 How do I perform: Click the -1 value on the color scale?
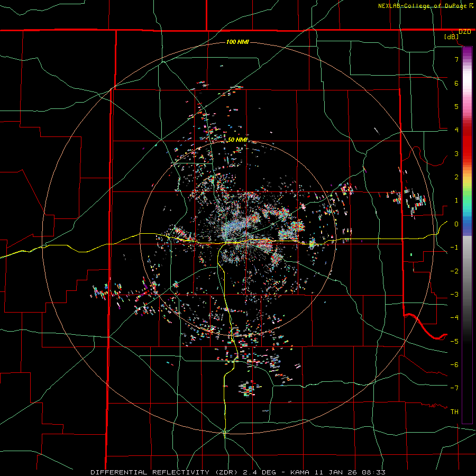point(454,248)
